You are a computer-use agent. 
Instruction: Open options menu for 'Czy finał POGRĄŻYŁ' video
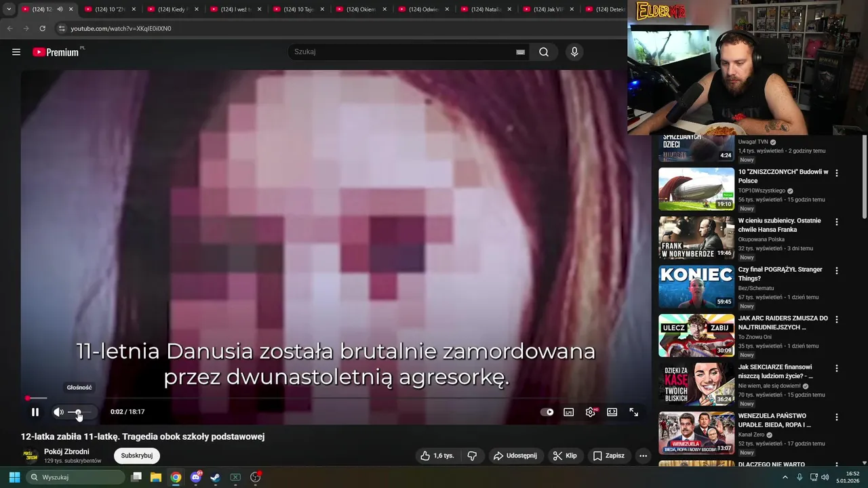(x=837, y=270)
